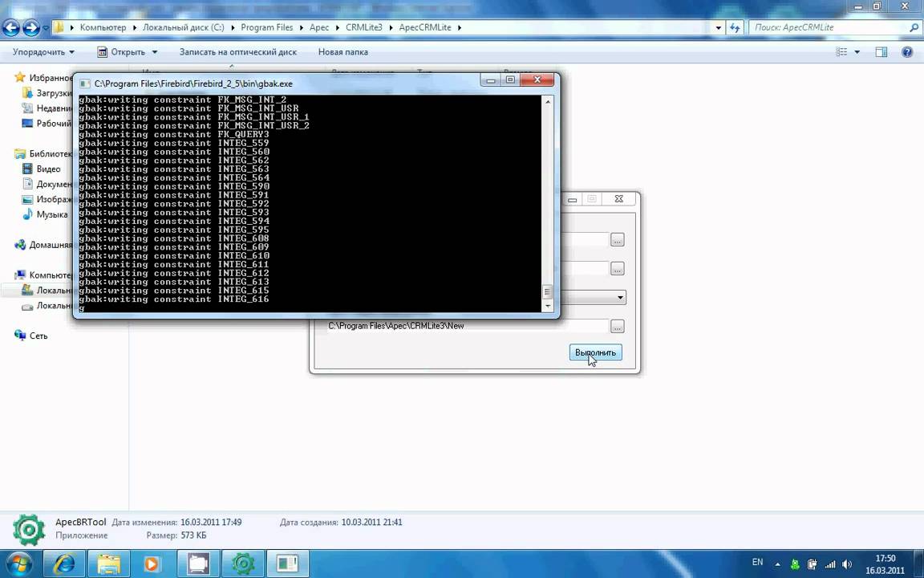Click Локальный диск (C:) breadcrumb segment
The width and height of the screenshot is (924, 578).
click(183, 27)
